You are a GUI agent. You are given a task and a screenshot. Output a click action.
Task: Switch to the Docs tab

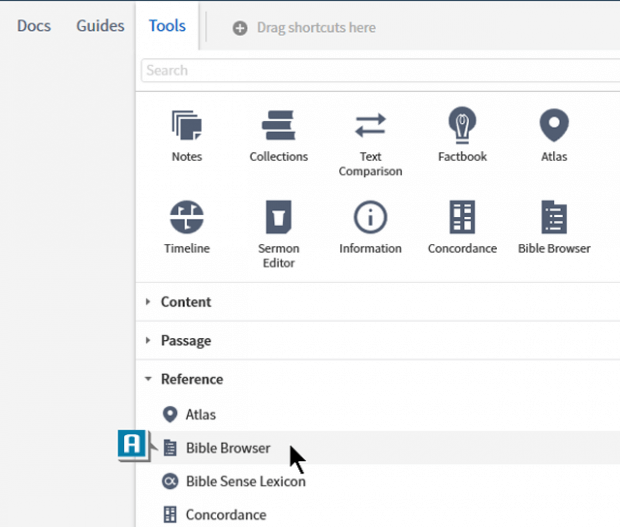(34, 26)
